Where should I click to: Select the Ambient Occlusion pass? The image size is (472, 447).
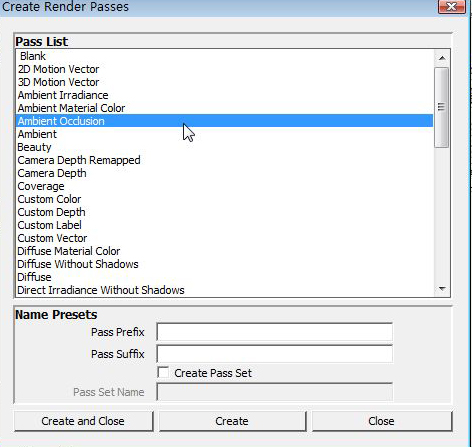tap(224, 121)
